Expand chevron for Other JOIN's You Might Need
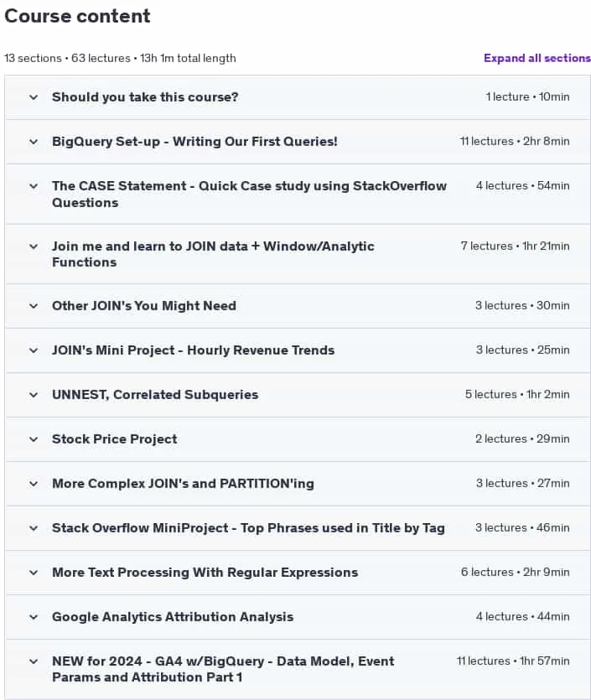 coord(34,306)
